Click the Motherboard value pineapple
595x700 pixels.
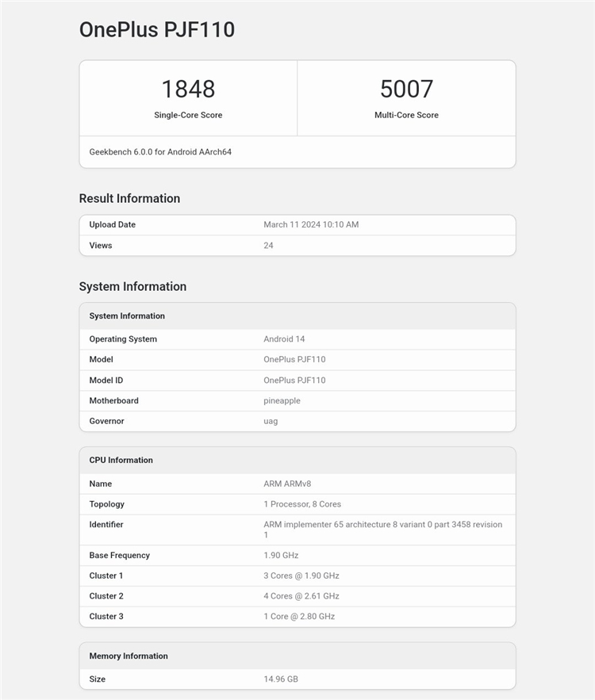point(282,401)
